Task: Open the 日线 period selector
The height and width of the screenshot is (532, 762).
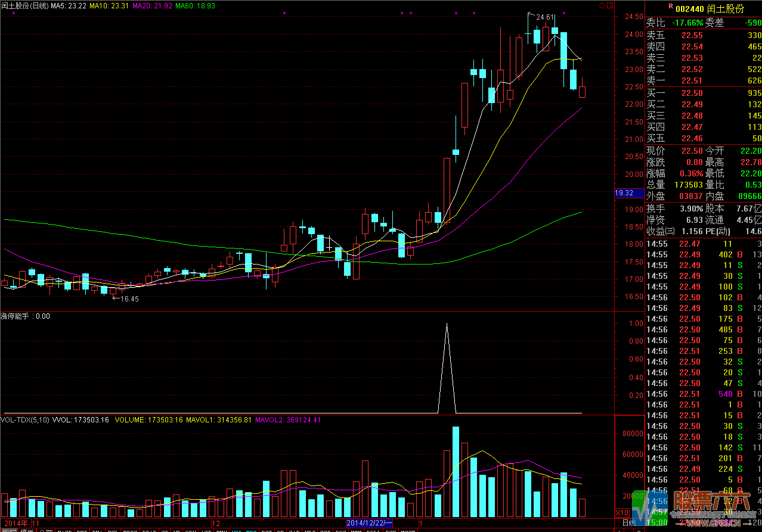Action: coord(629,523)
